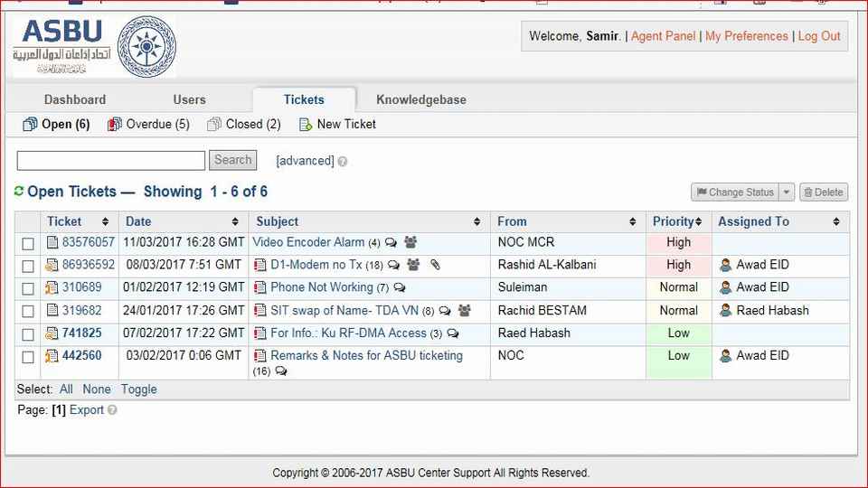868x488 pixels.
Task: Click thread bubble icon for Remarks & Notes ticket
Action: tap(280, 371)
